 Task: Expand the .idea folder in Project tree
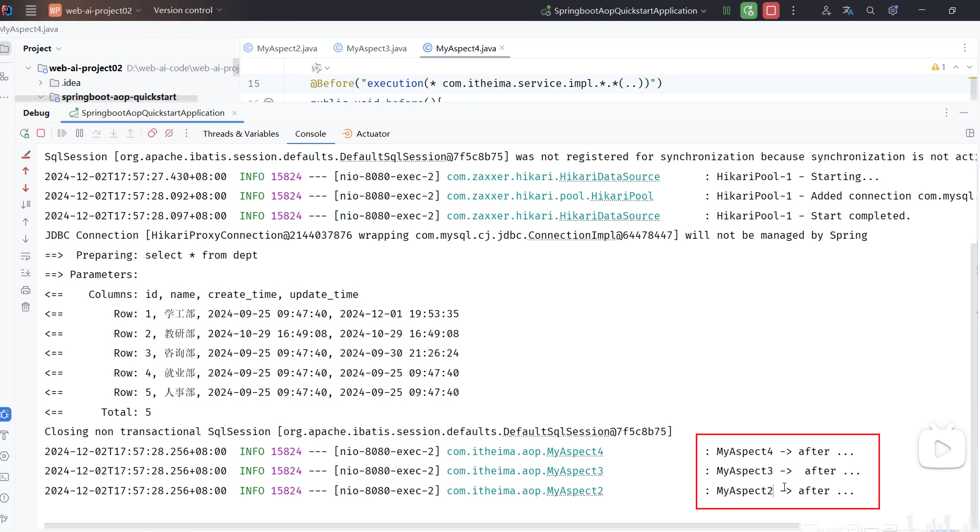[40, 83]
